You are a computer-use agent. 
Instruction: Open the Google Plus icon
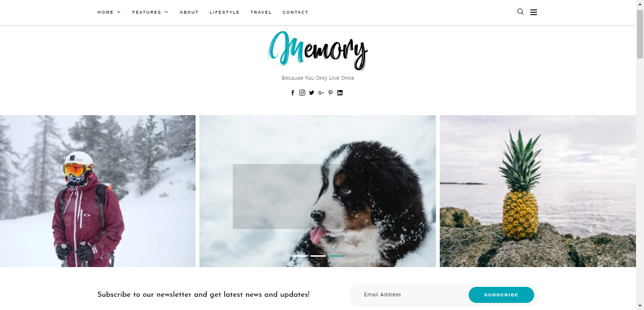321,93
